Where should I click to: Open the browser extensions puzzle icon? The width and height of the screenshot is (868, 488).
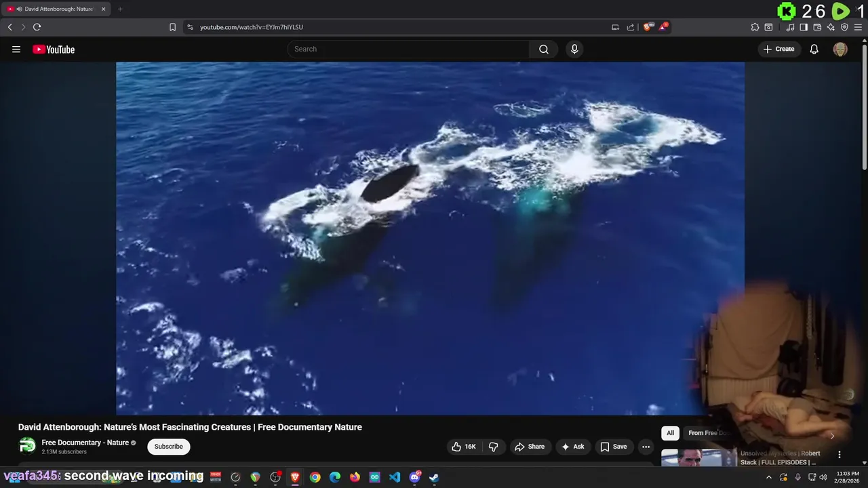tap(755, 27)
